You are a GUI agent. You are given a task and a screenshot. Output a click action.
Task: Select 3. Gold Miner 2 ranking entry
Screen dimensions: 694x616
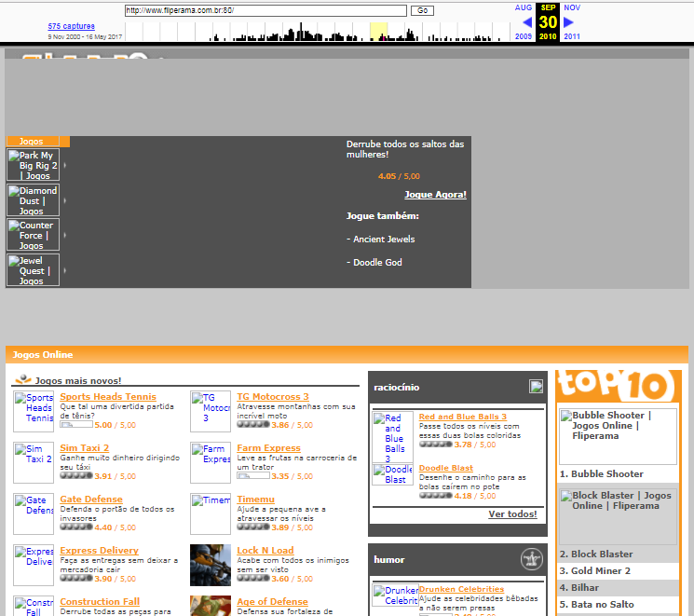pos(595,571)
